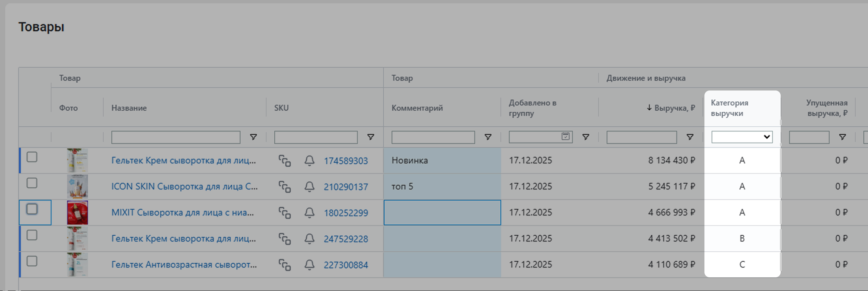Open the Категория выручки dropdown filter
The width and height of the screenshot is (868, 291).
tap(742, 137)
